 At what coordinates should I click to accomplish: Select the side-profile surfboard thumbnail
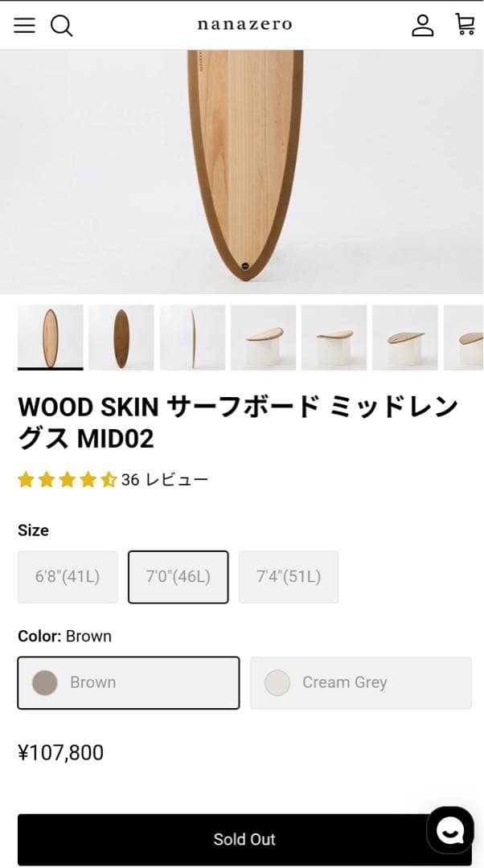click(193, 337)
